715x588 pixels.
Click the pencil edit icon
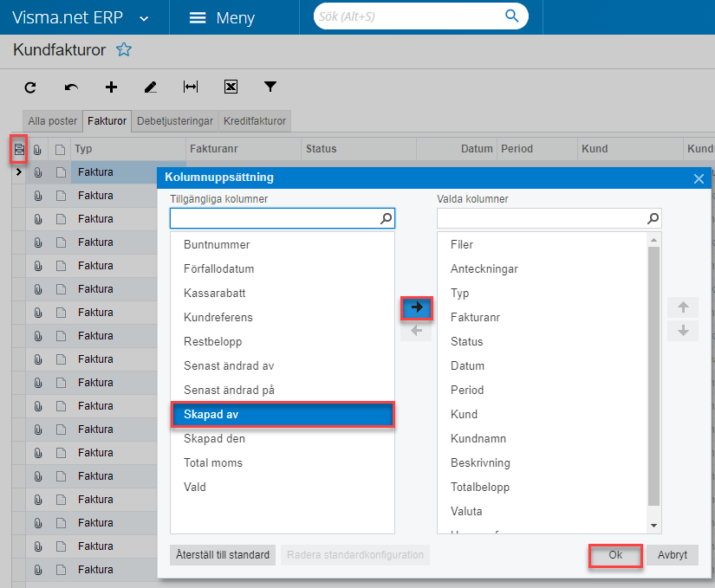[x=151, y=87]
